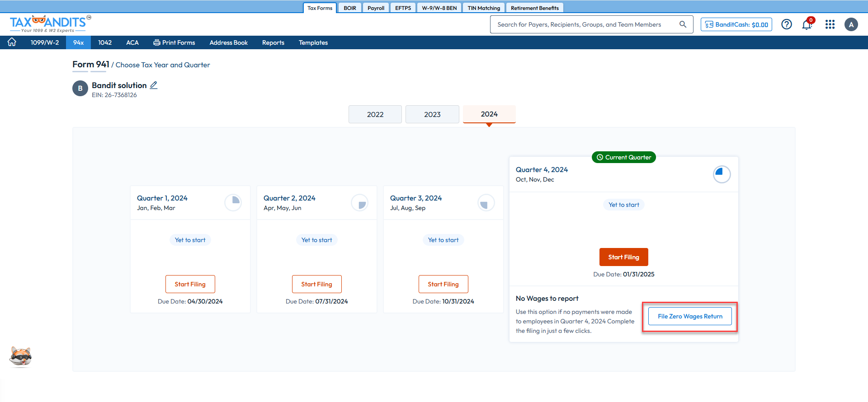This screenshot has width=868, height=402.
Task: Open Print Forms
Action: (x=174, y=42)
